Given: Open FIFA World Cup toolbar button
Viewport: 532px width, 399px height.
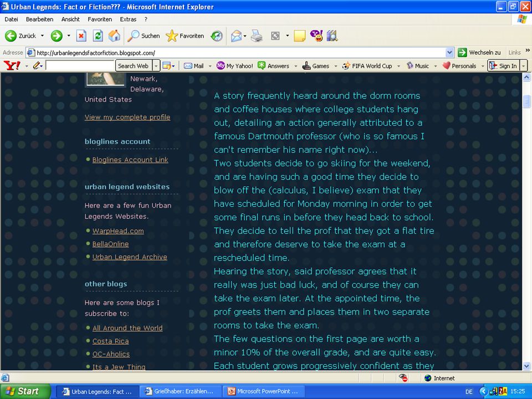Looking at the screenshot, I should [x=367, y=66].
